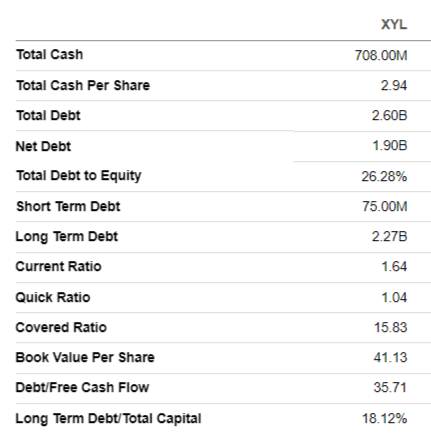Screen dimensions: 431x441
Task: Select the Total Debt row label
Action: tap(48, 115)
